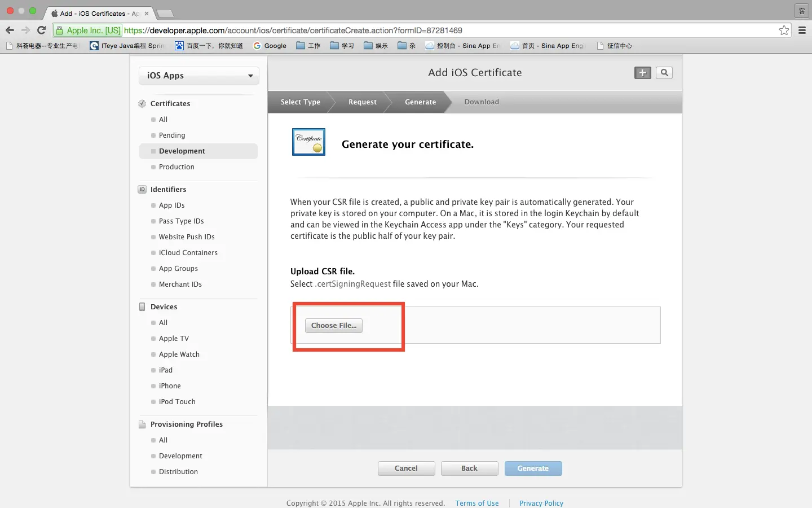
Task: Click the Apple Inc. [US] secure lock badge
Action: coord(88,30)
